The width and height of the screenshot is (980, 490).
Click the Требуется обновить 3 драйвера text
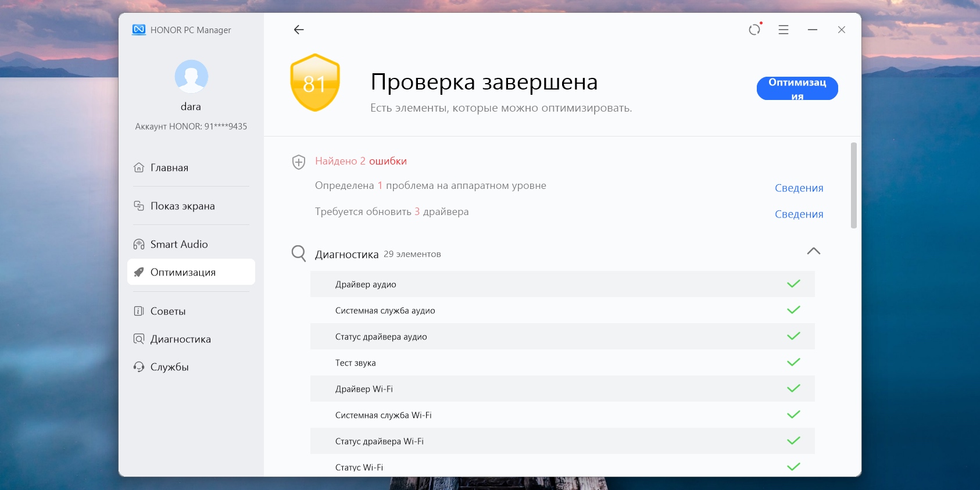(392, 212)
